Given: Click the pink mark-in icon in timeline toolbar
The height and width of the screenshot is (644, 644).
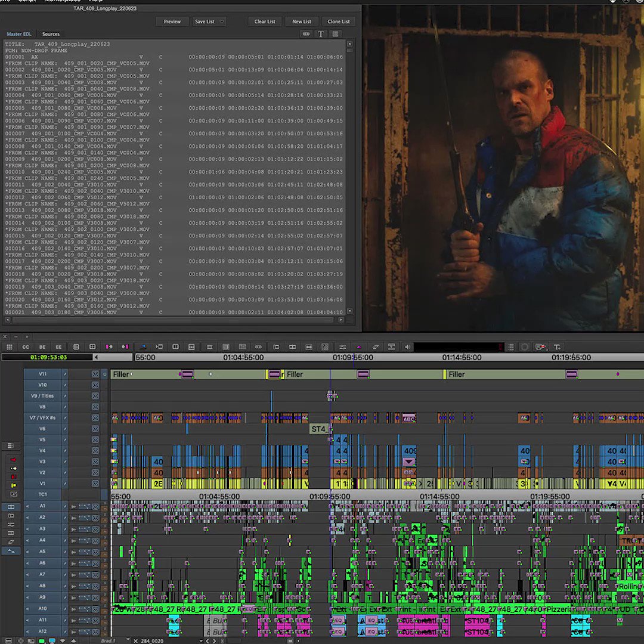Looking at the screenshot, I should (109, 347).
